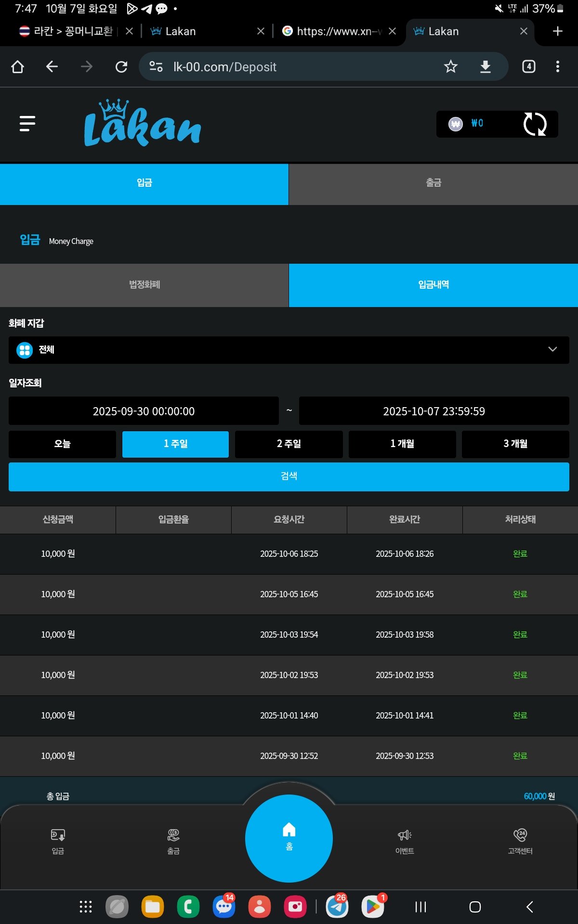Open Telegram from the taskbar
This screenshot has height=924, width=578.
click(337, 907)
